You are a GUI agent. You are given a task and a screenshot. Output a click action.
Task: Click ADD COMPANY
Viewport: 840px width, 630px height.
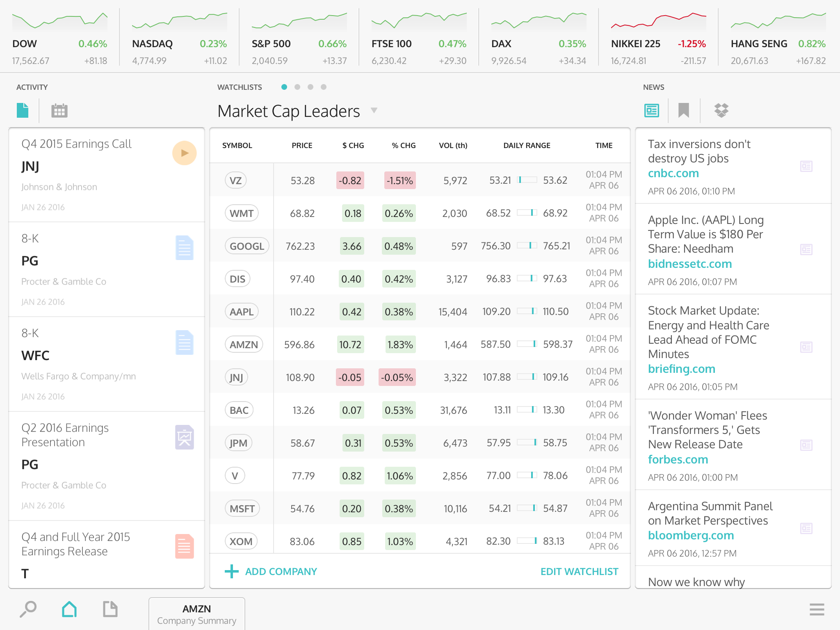coord(281,571)
